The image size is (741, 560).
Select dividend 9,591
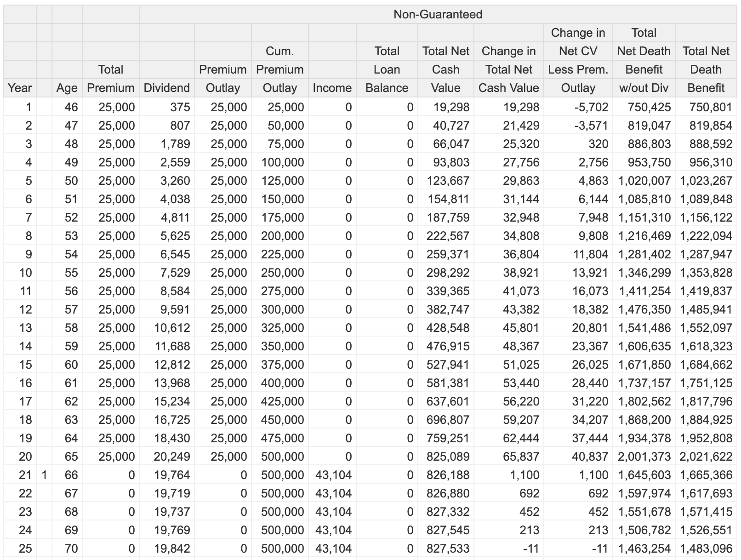(x=167, y=309)
